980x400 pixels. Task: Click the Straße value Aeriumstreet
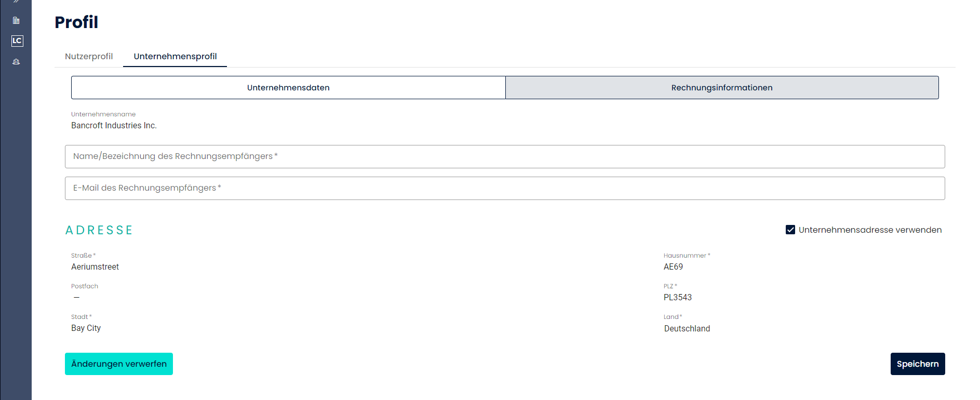click(95, 267)
